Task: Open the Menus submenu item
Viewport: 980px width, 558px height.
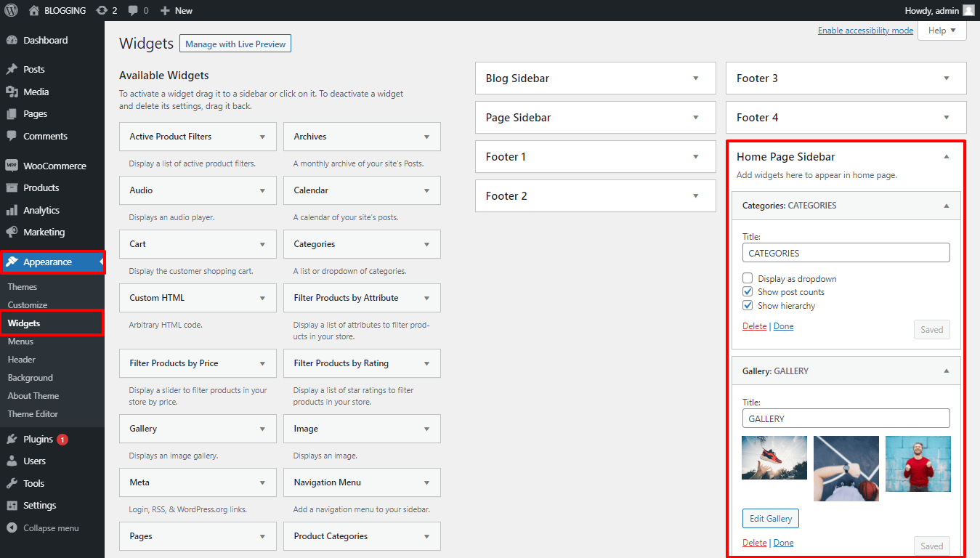Action: click(x=20, y=341)
